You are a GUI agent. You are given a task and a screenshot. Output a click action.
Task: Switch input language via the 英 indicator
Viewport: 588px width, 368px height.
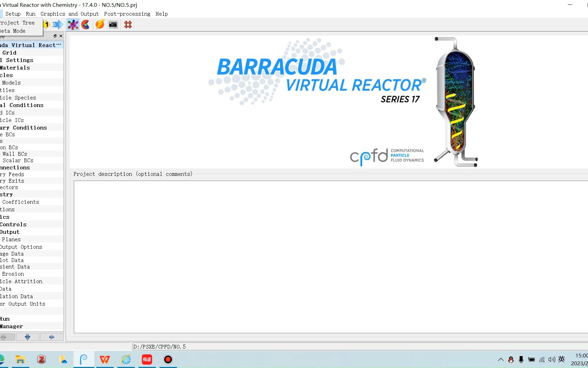[x=561, y=359]
